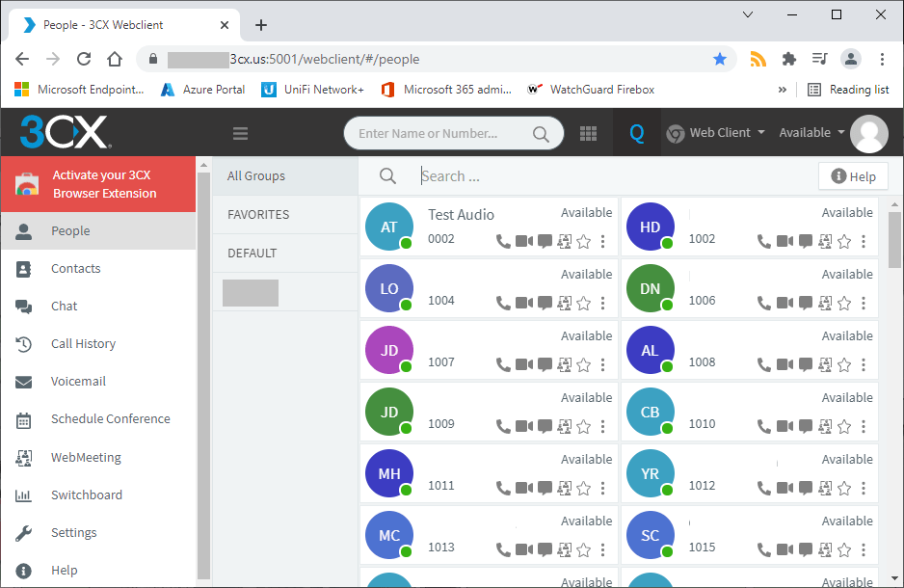Call extension 0002 Test Audio
This screenshot has height=588, width=904.
tap(503, 242)
